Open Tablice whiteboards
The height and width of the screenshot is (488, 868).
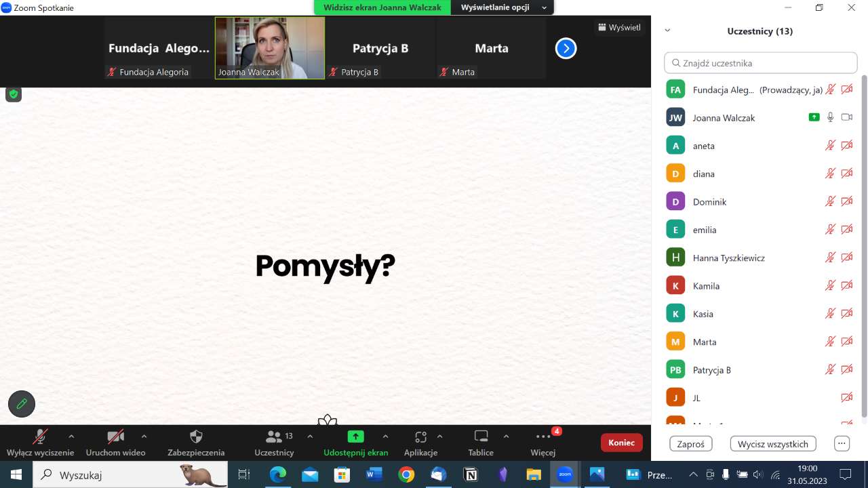coord(481,443)
